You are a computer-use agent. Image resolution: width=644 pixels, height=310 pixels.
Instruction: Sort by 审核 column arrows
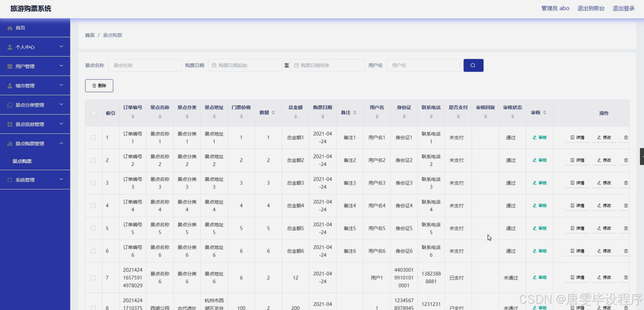(545, 113)
